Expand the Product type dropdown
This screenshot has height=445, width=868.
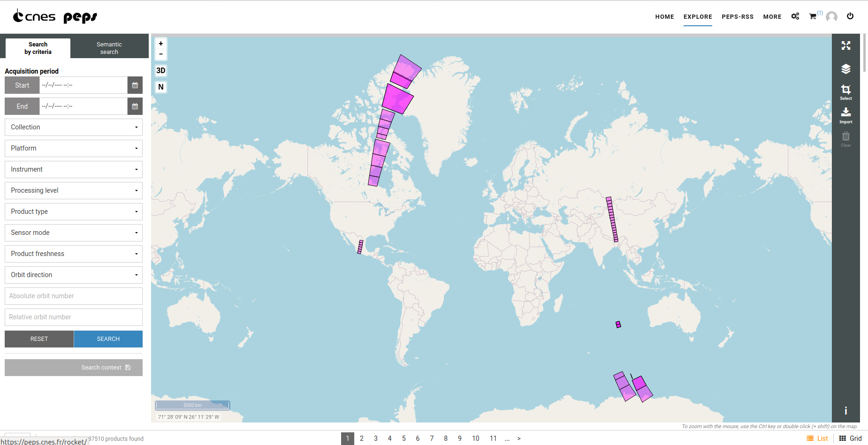click(x=74, y=211)
